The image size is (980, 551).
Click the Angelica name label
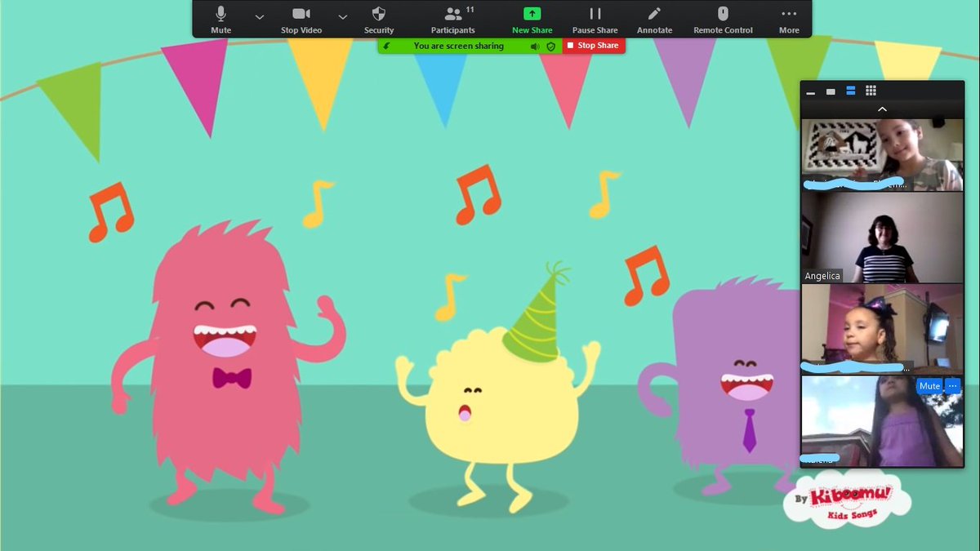pyautogui.click(x=822, y=276)
